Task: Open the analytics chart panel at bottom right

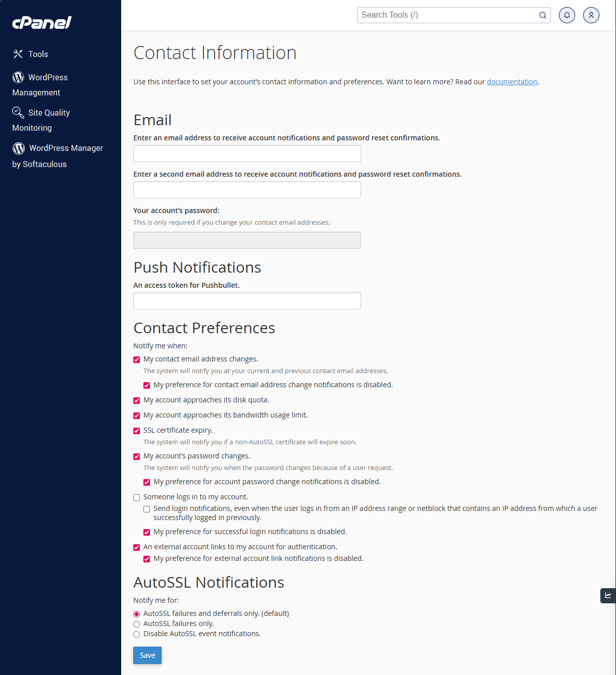Action: coord(607,596)
